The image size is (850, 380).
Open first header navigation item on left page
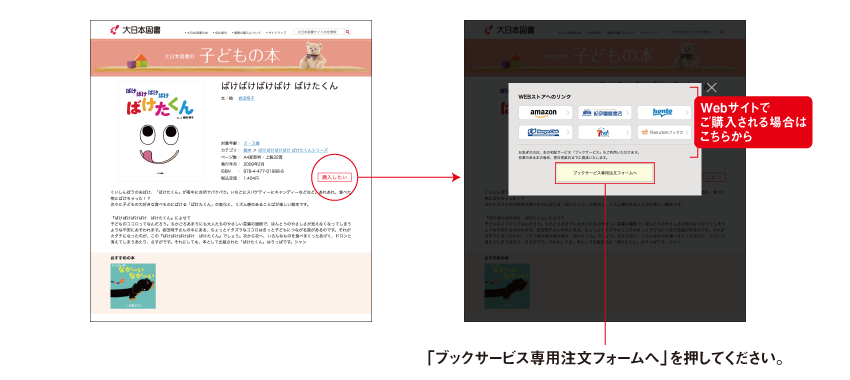[x=197, y=33]
